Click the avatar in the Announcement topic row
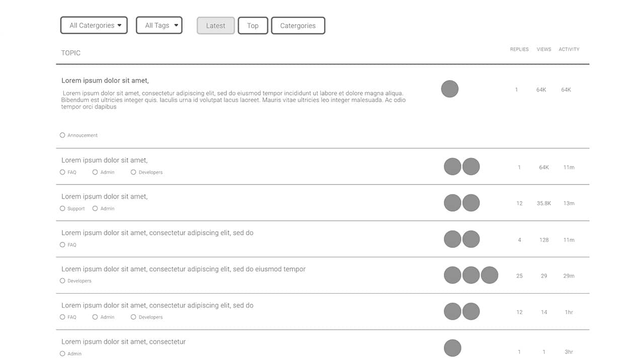 pyautogui.click(x=450, y=89)
